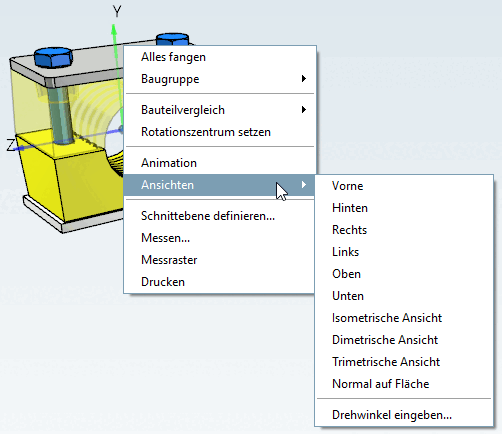The height and width of the screenshot is (434, 502).
Task: Open the Bauteilvergleich menu entry
Action: (x=219, y=110)
